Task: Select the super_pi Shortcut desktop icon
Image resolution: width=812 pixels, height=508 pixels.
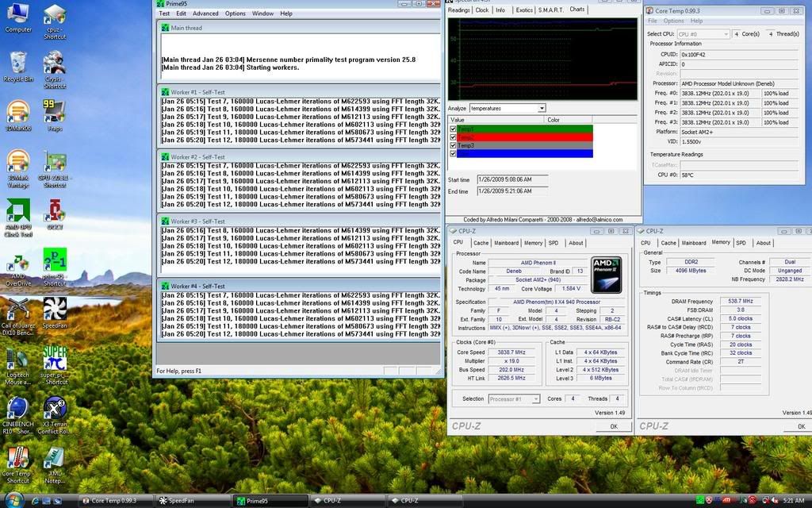Action: [x=55, y=365]
